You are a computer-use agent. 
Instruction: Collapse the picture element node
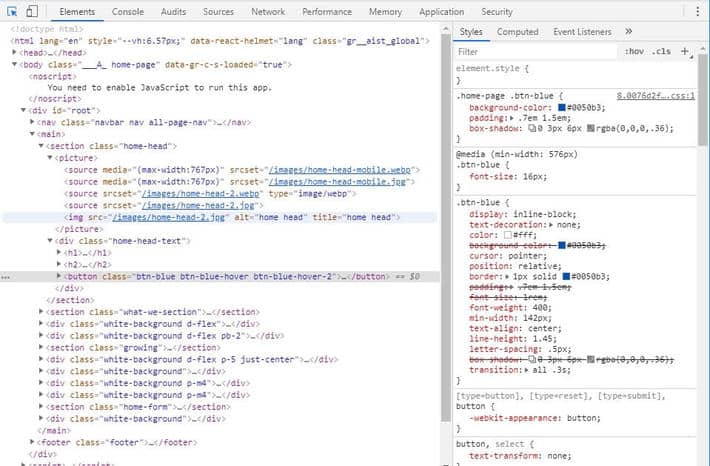pyautogui.click(x=50, y=158)
